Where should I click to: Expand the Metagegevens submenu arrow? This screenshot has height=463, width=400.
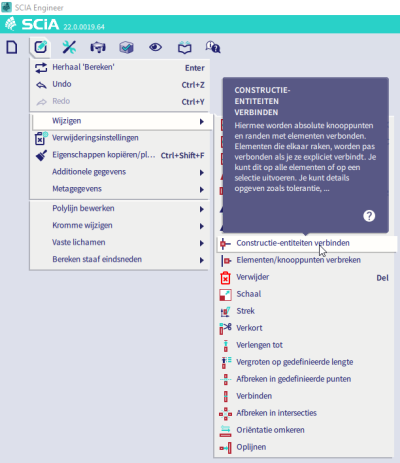pyautogui.click(x=202, y=190)
